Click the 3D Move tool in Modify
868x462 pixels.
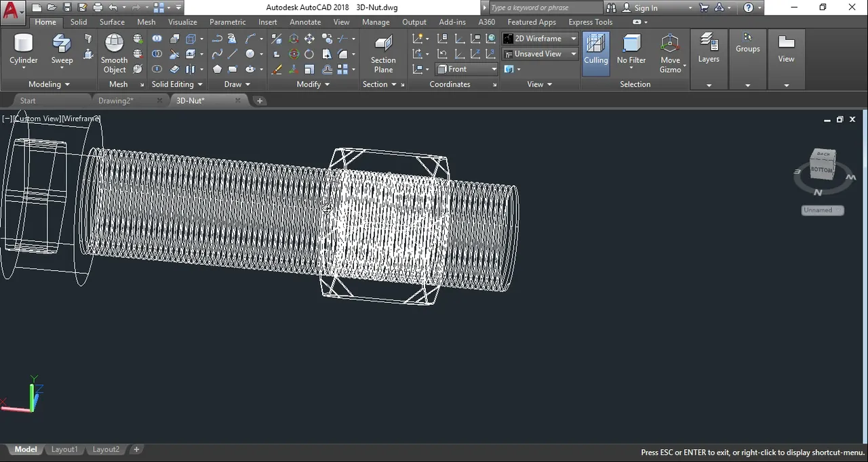coord(294,39)
